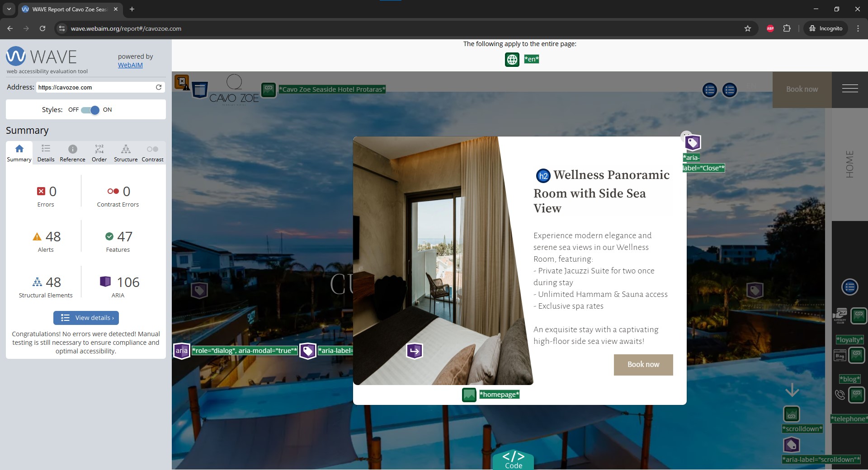
Task: Open the hotel hamburger menu
Action: (x=850, y=89)
